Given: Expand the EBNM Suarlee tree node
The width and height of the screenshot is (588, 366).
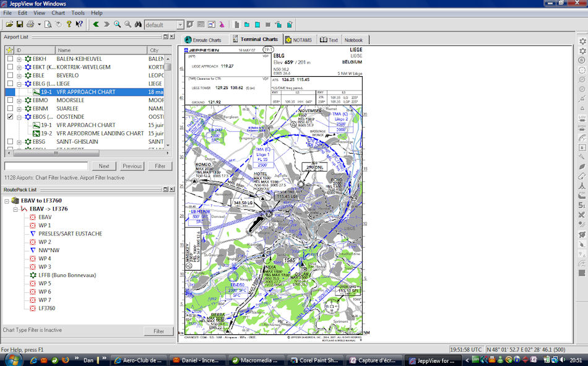Looking at the screenshot, I should (19, 109).
